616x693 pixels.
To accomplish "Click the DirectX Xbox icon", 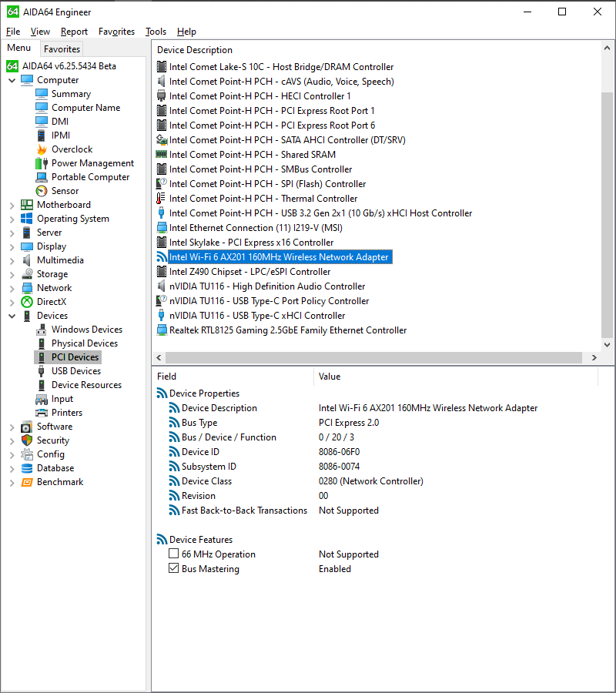I will 27,302.
